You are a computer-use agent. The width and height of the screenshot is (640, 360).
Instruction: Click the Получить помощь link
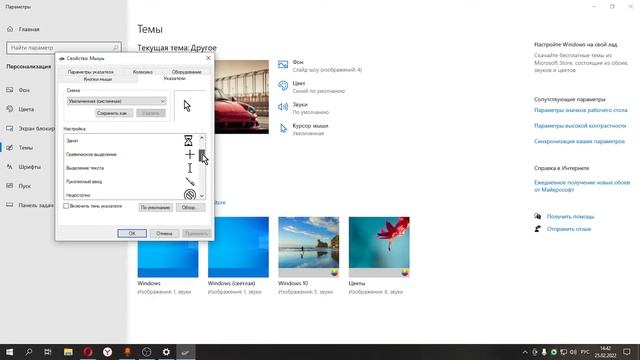pyautogui.click(x=571, y=216)
